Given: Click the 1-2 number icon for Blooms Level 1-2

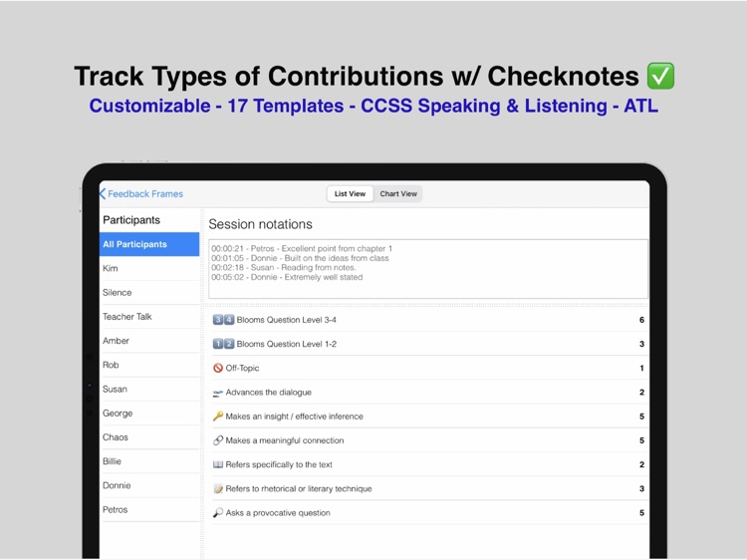Looking at the screenshot, I should (223, 344).
